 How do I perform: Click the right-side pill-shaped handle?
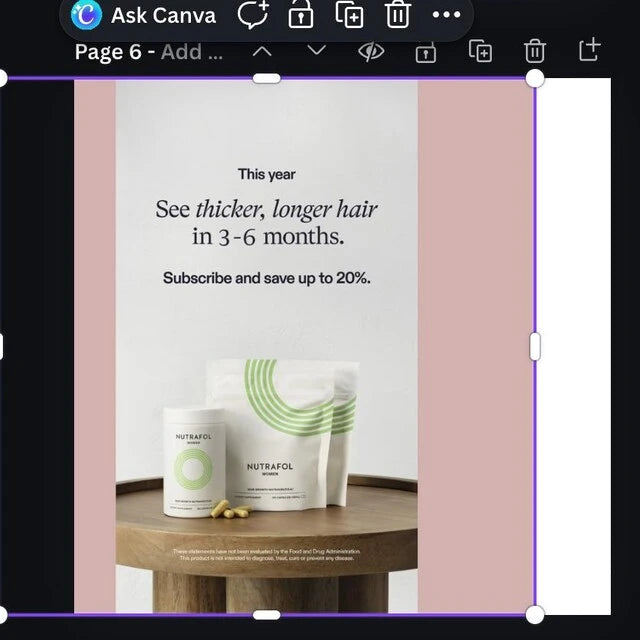(535, 347)
